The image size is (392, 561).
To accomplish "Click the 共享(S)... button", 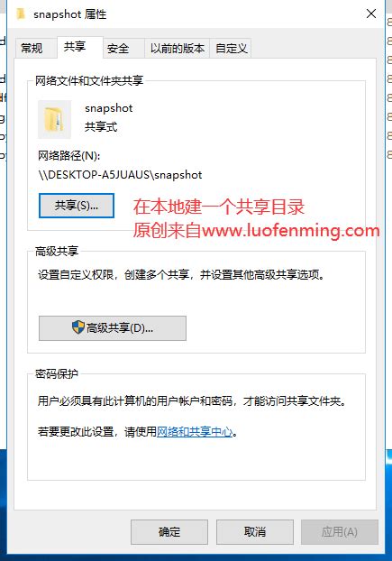I will [x=77, y=206].
